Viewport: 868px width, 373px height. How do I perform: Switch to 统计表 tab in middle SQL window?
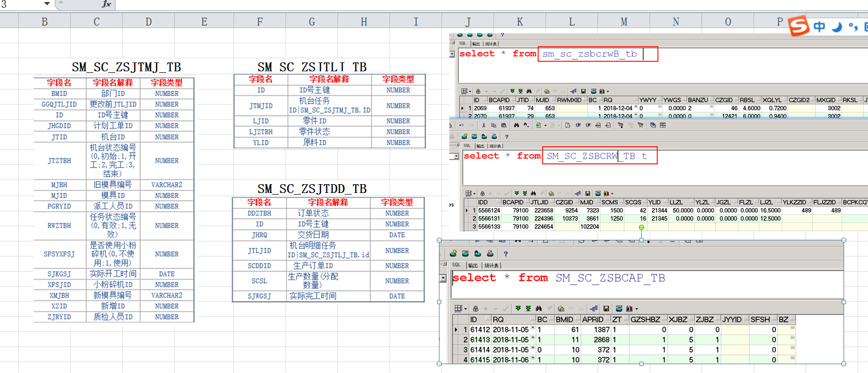496,146
